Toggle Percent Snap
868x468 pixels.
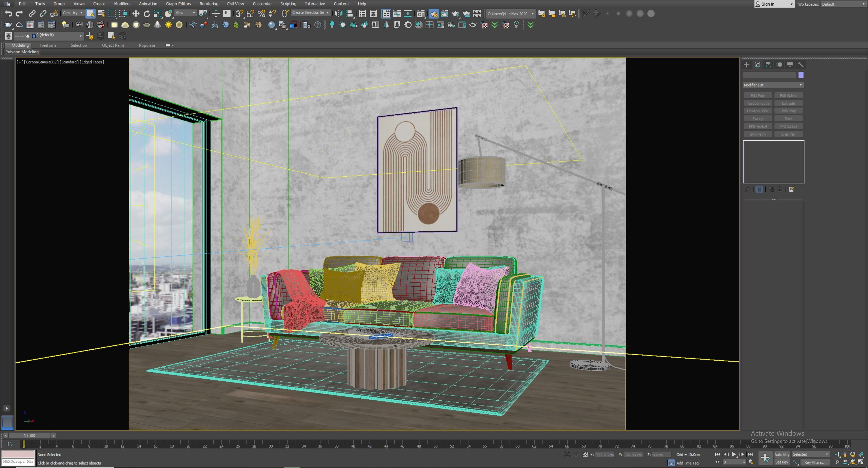[261, 14]
